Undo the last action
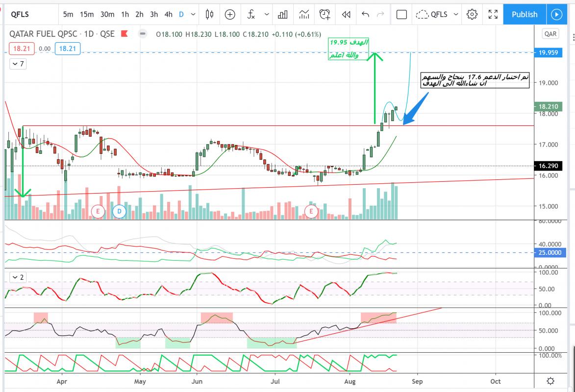Screen dimensions: 575x392 point(365,14)
